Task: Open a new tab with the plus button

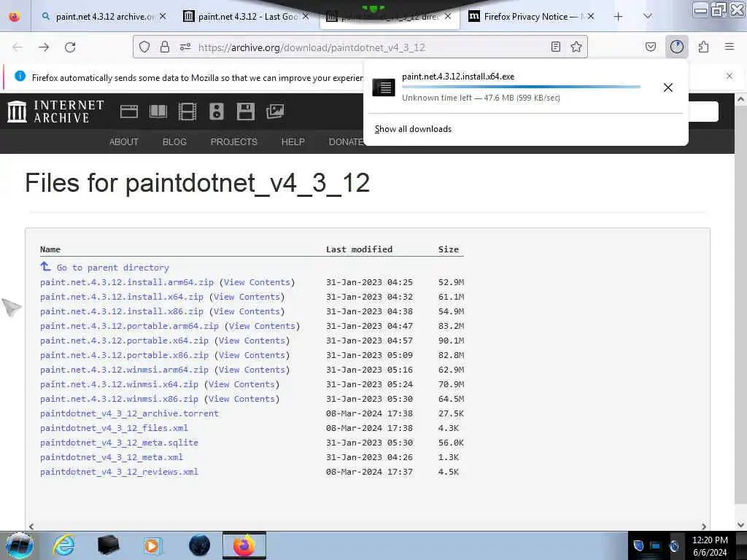Action: (619, 17)
